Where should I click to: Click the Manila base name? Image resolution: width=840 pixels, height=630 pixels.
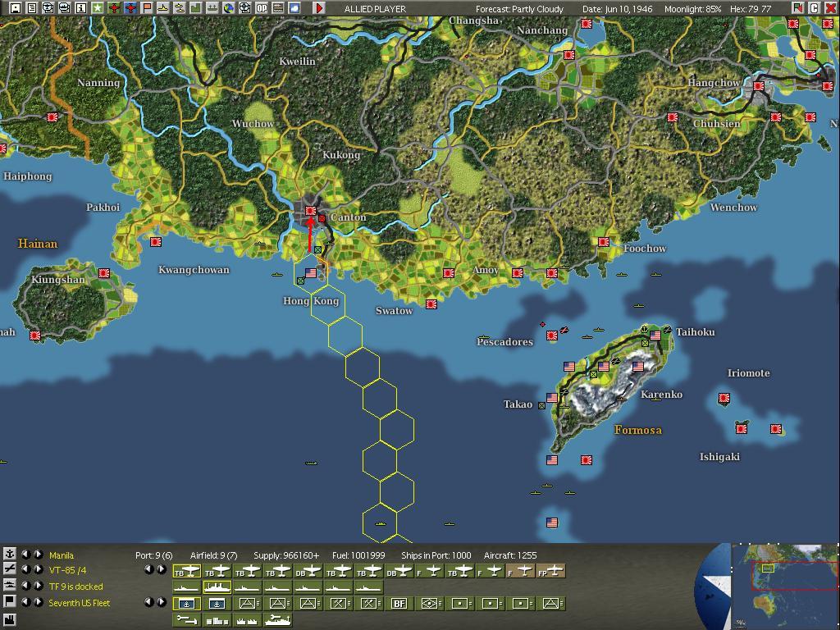[61, 555]
